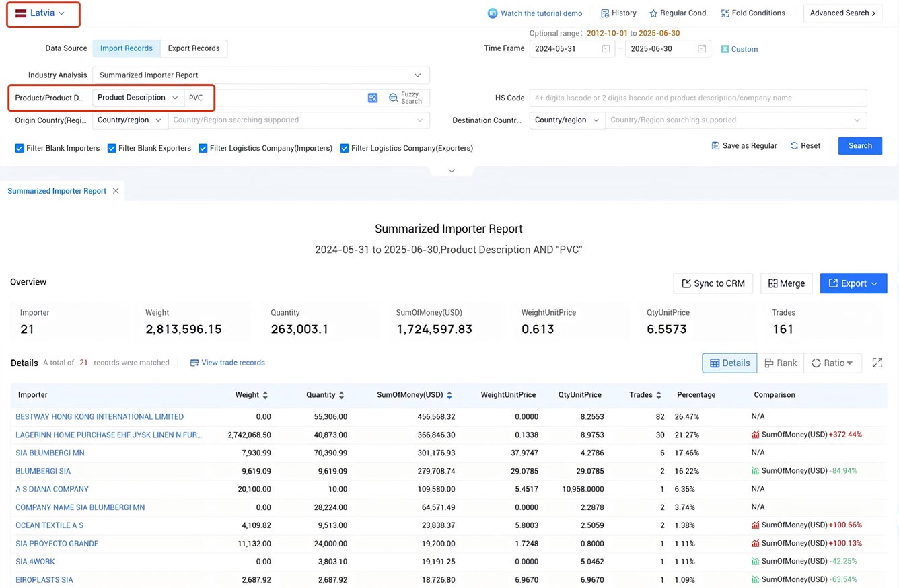Open View trade records link
Screen dimensions: 899x588
227,363
